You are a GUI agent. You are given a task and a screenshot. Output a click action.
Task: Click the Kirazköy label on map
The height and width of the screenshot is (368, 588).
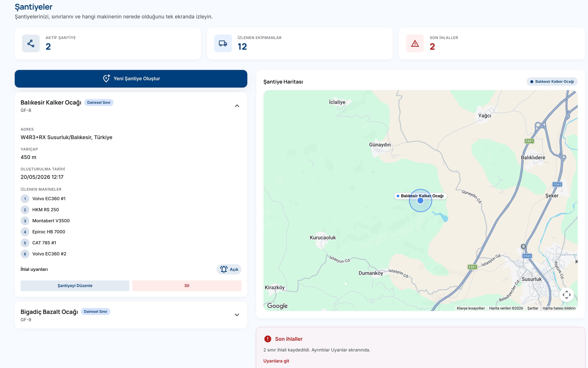275,287
